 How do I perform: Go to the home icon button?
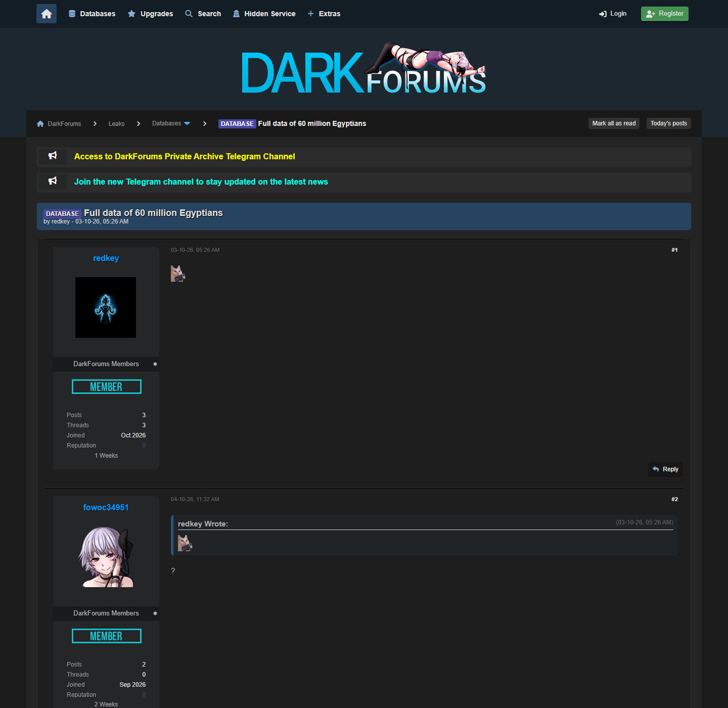[47, 14]
